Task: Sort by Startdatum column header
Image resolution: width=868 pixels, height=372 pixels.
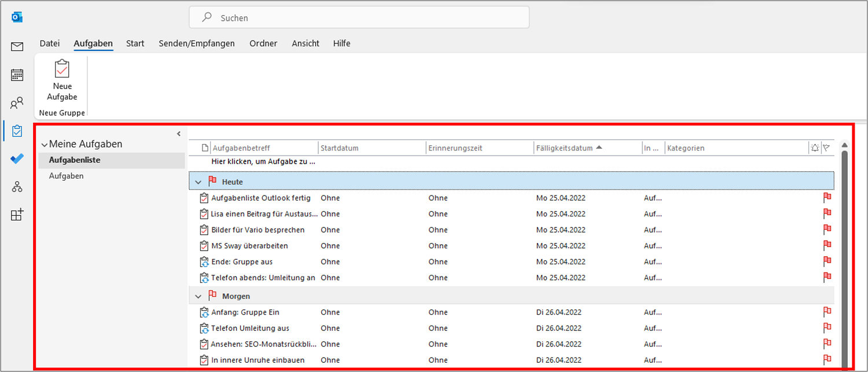Action: click(372, 148)
